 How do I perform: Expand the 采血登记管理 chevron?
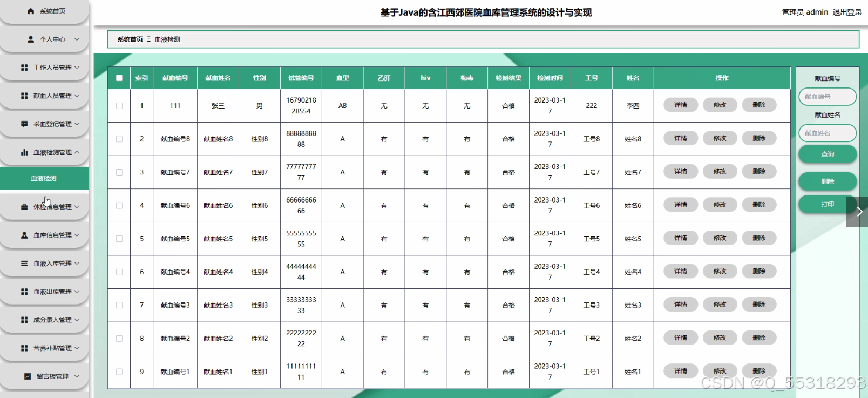[x=77, y=124]
